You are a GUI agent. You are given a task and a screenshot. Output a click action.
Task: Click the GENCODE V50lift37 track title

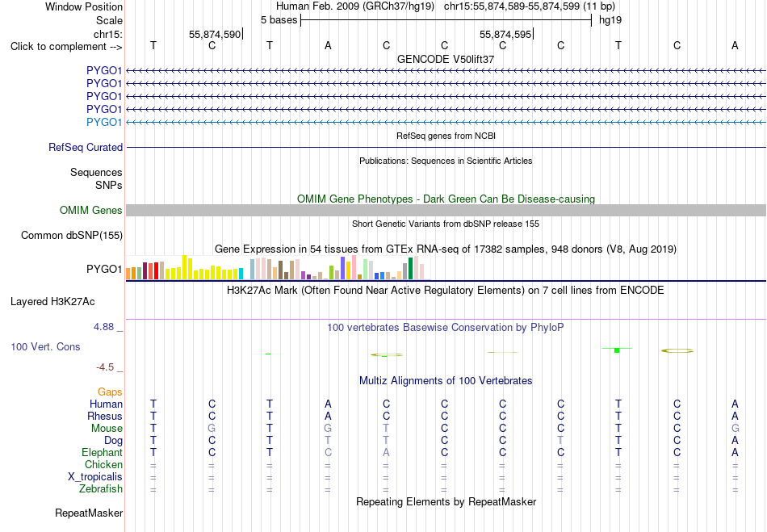[x=446, y=59]
